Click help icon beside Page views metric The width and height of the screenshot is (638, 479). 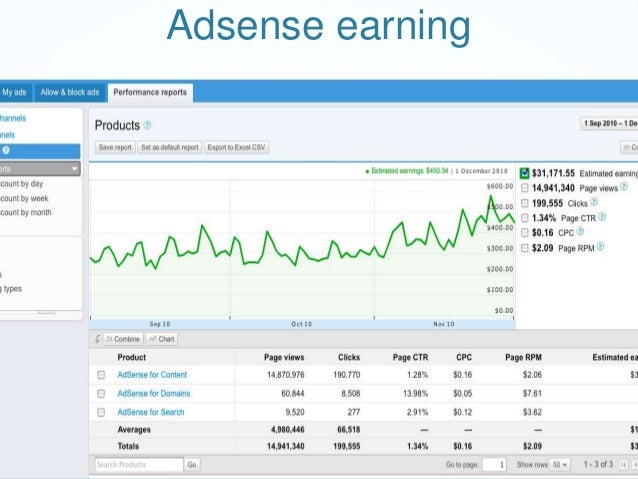[623, 187]
